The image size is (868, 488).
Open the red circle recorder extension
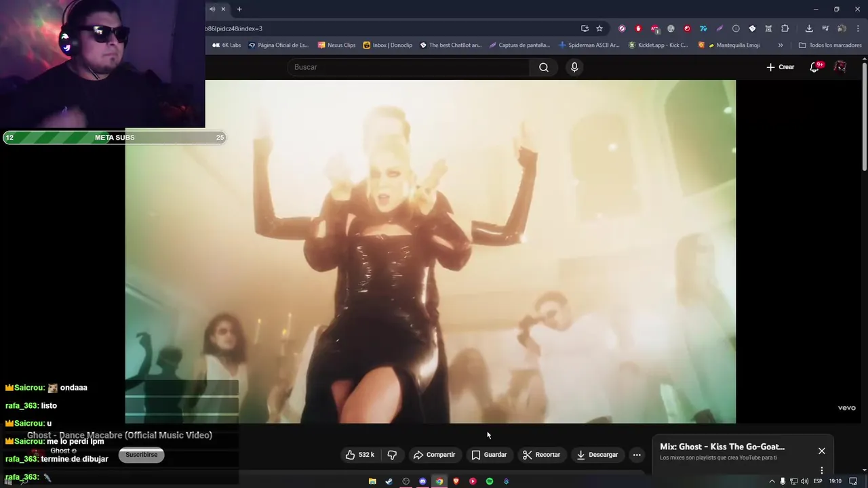point(687,28)
